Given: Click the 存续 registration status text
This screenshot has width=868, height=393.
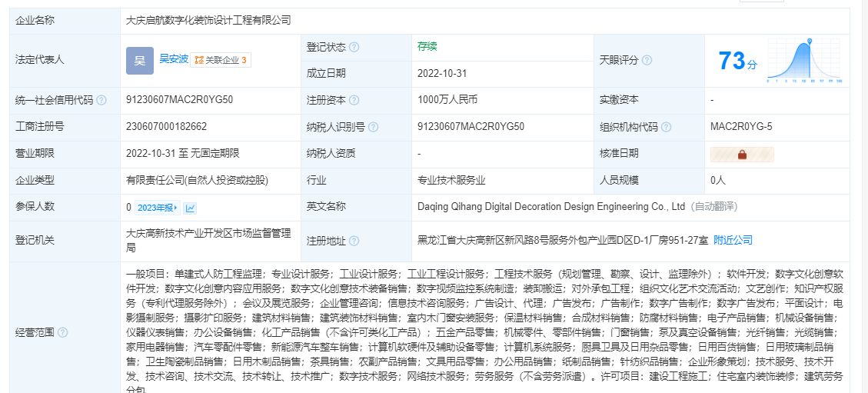Looking at the screenshot, I should click(427, 46).
